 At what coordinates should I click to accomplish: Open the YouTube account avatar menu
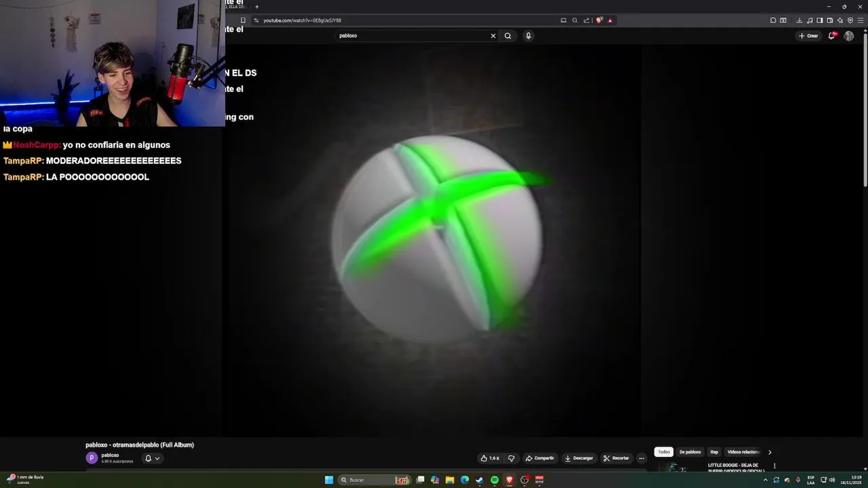tap(849, 36)
